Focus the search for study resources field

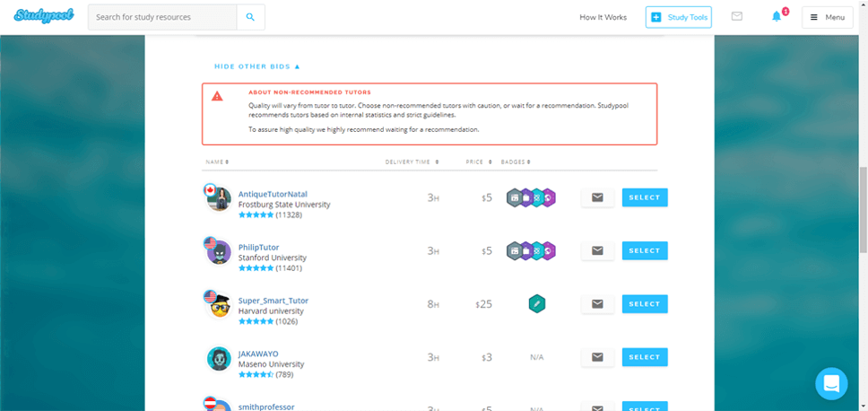point(162,17)
